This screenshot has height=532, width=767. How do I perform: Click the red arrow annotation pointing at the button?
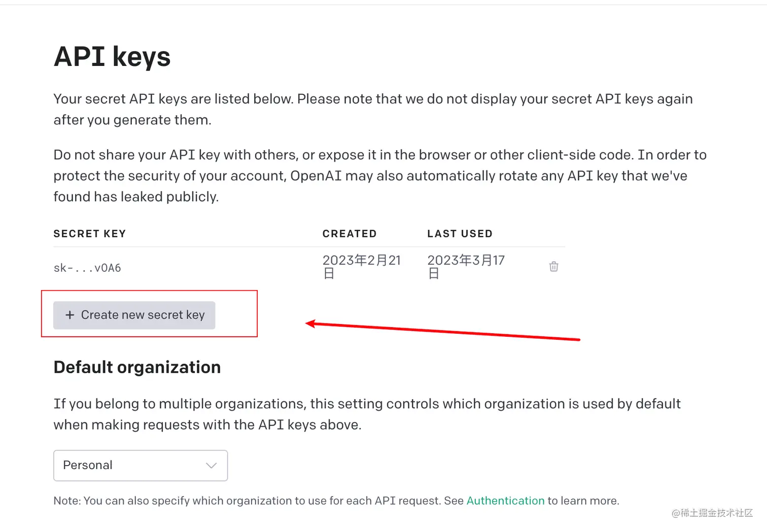coord(442,332)
